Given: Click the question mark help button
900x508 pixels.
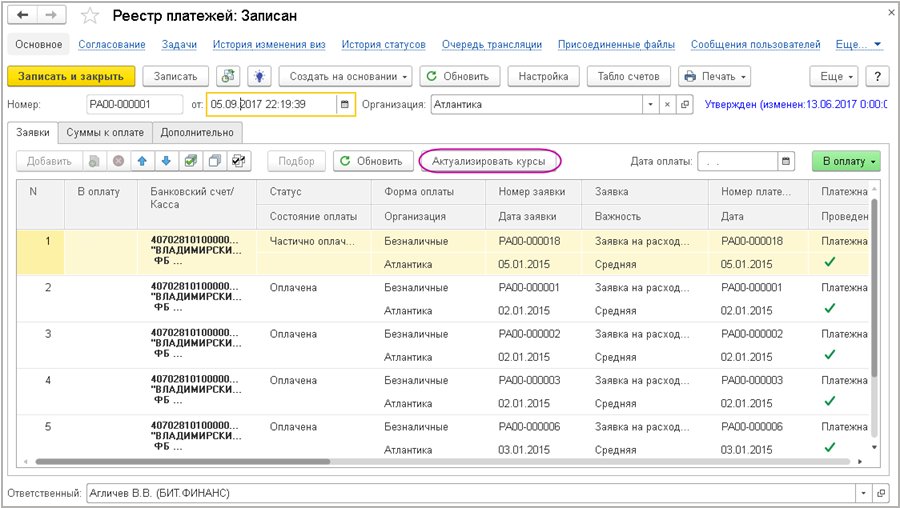Looking at the screenshot, I should [876, 76].
